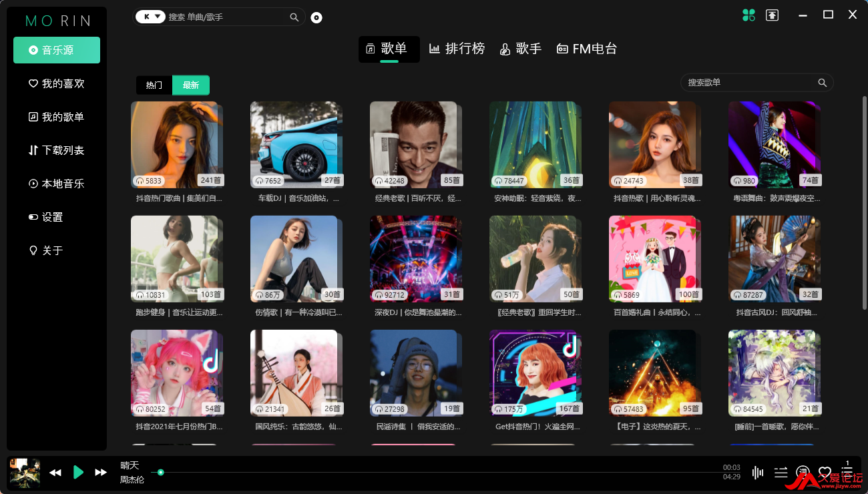Viewport: 868px width, 494px height.
Task: Open the green four-leaf clover icon
Action: click(x=748, y=15)
